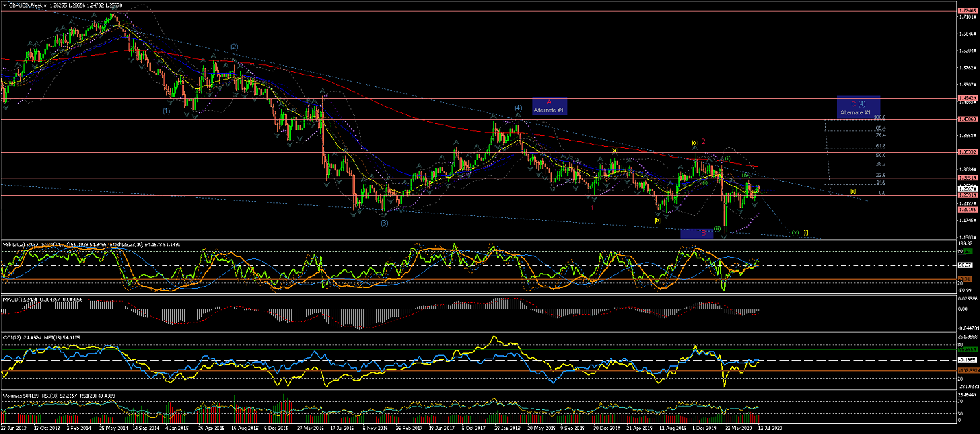Open the GBPUSD,Weekly chart dropdown arrow
Screen dimensions: 980x434
[5, 5]
